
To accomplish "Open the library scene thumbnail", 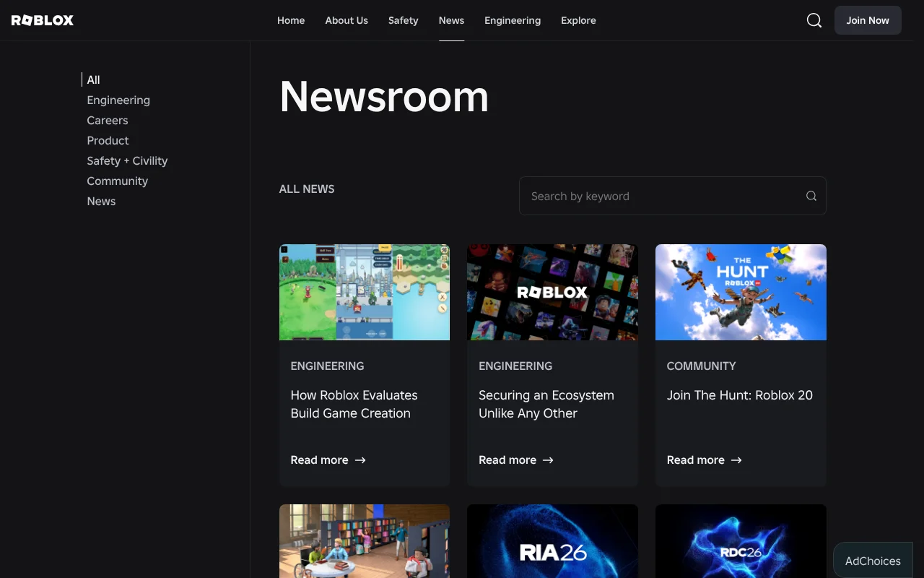I will pyautogui.click(x=365, y=541).
